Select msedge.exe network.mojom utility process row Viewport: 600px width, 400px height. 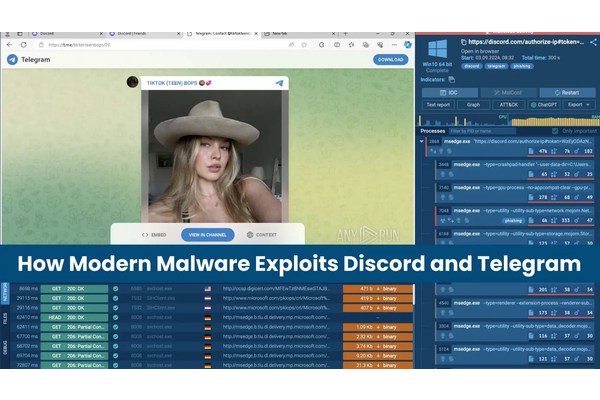point(515,215)
